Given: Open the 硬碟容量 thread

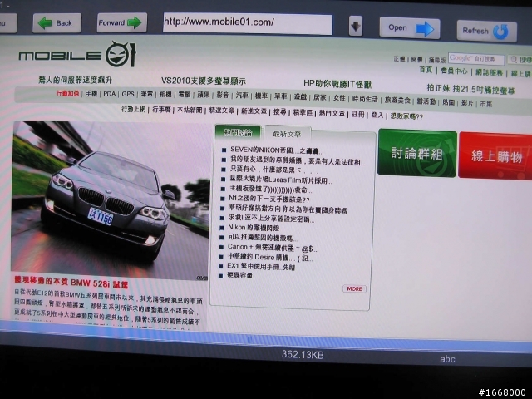Looking at the screenshot, I should (239, 275).
